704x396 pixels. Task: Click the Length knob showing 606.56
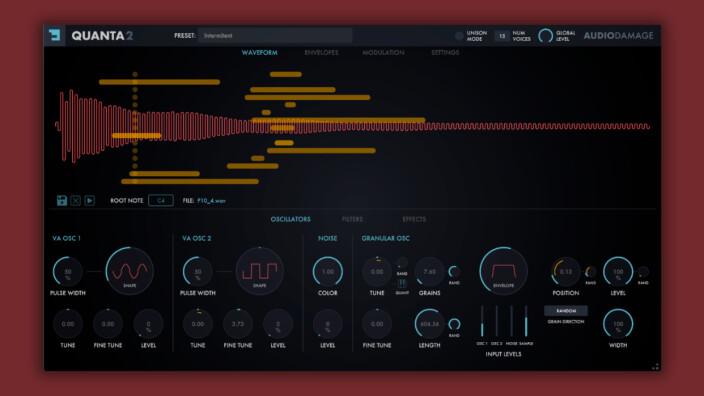point(430,324)
